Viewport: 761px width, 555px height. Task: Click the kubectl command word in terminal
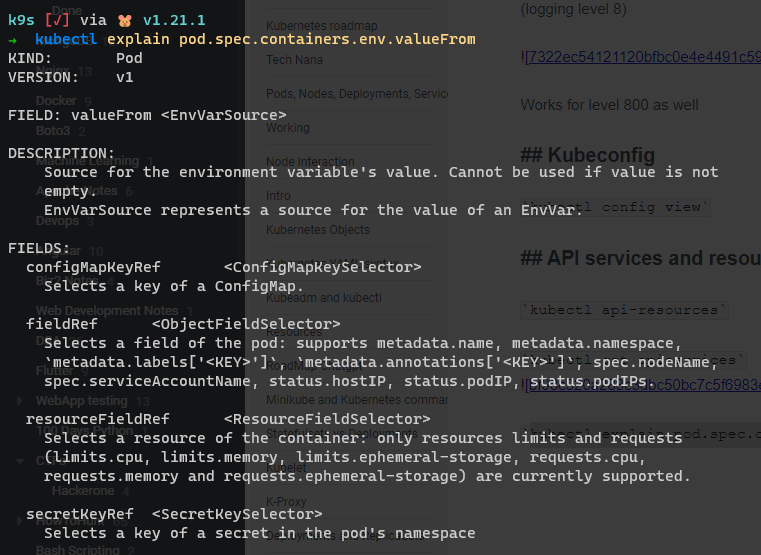(66, 39)
